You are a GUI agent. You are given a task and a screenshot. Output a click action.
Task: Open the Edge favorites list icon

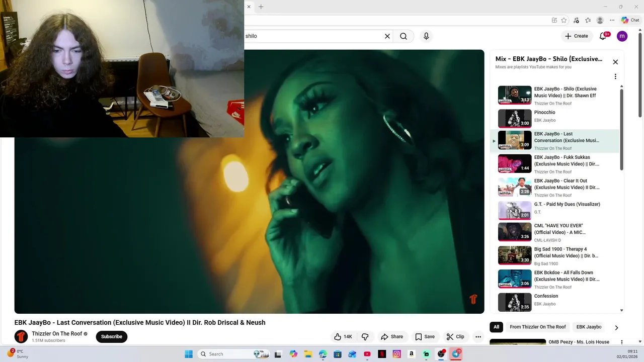click(x=588, y=20)
